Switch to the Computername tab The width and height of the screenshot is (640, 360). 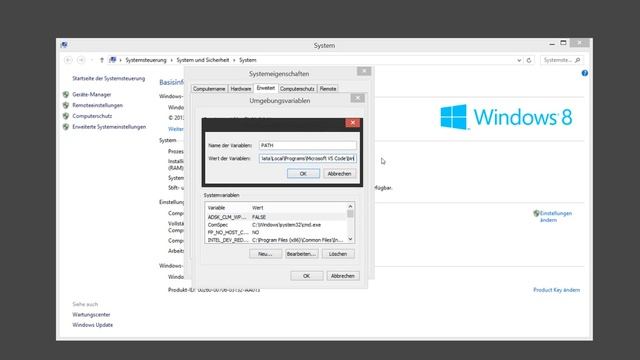tap(209, 89)
